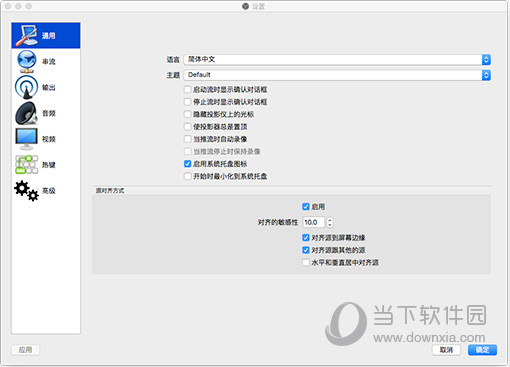Check 隐藏投影仪上的光标 option
510x367 pixels.
[x=188, y=114]
